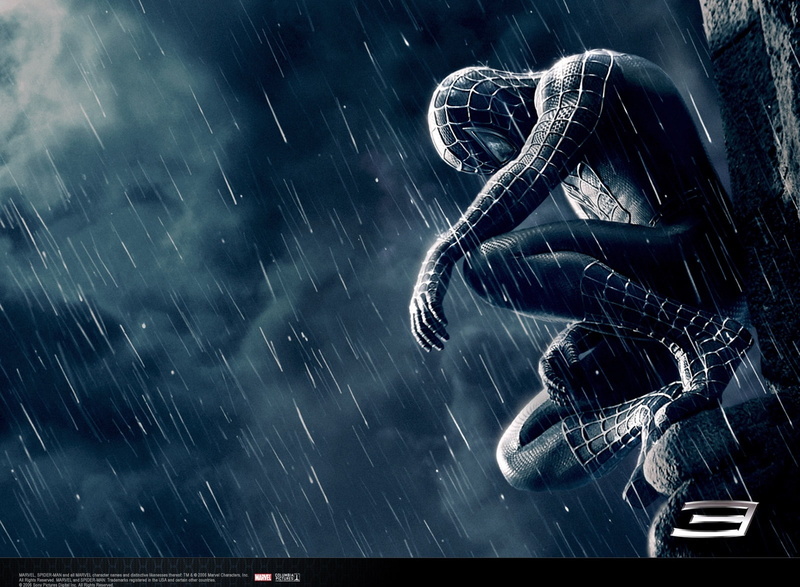This screenshot has width=800, height=587.
Task: Click the silver "3" movie logo
Action: 714,519
